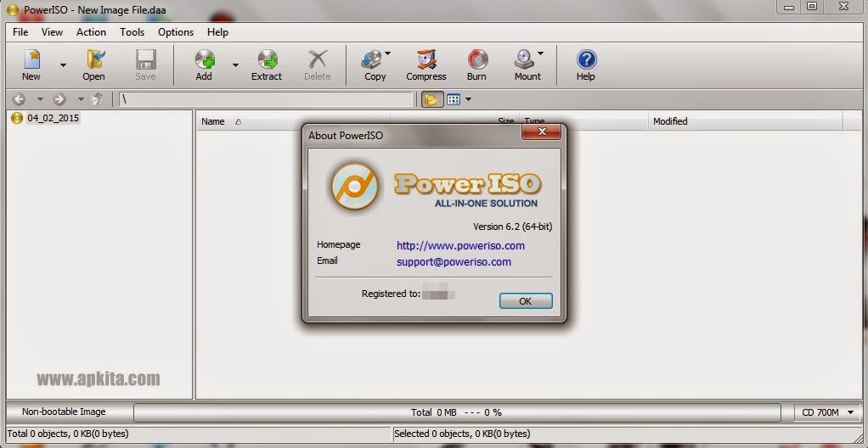The width and height of the screenshot is (868, 448).
Task: Open the Options menu
Action: click(x=176, y=32)
